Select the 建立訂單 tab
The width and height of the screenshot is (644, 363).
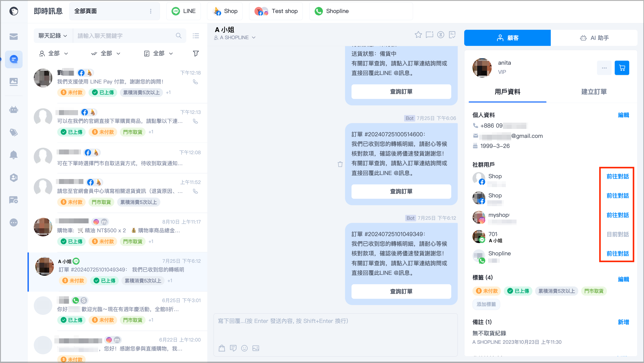594,92
